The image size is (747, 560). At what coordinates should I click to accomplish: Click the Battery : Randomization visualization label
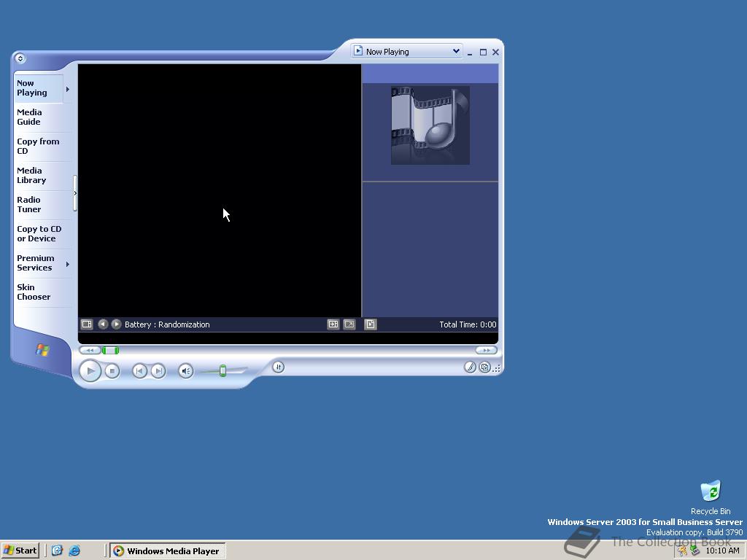[167, 324]
